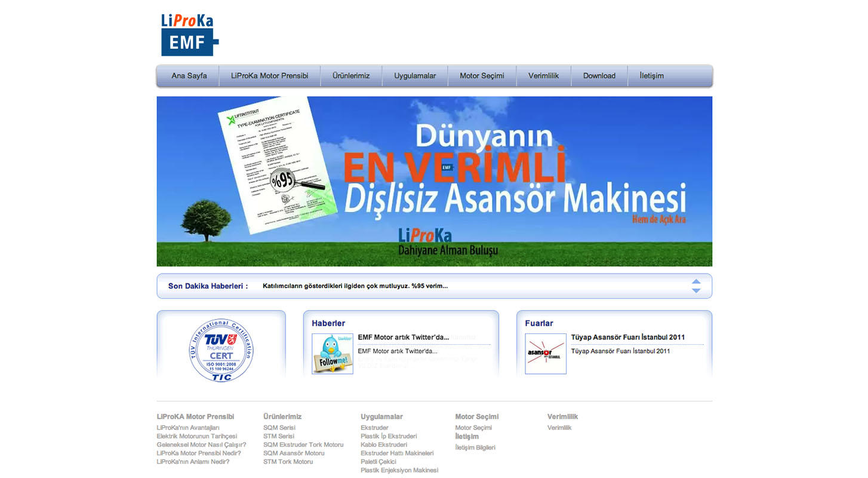
Task: Open LiProKa'nın Anlamı Nedir? link
Action: 193,461
